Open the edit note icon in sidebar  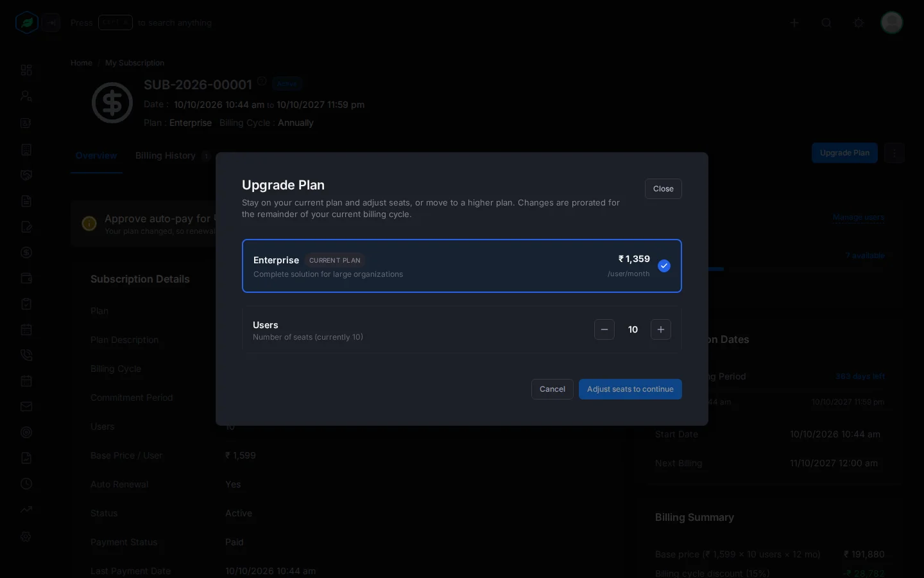26,227
